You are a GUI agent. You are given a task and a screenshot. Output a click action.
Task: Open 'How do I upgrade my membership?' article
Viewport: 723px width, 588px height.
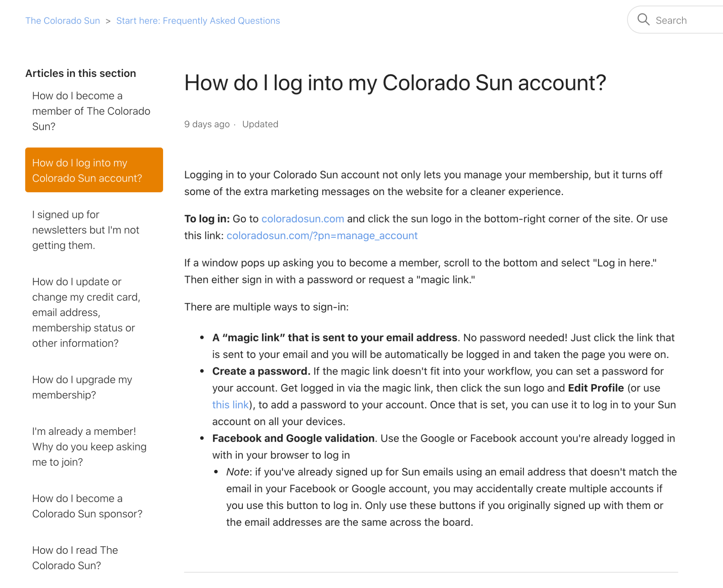[x=82, y=387]
